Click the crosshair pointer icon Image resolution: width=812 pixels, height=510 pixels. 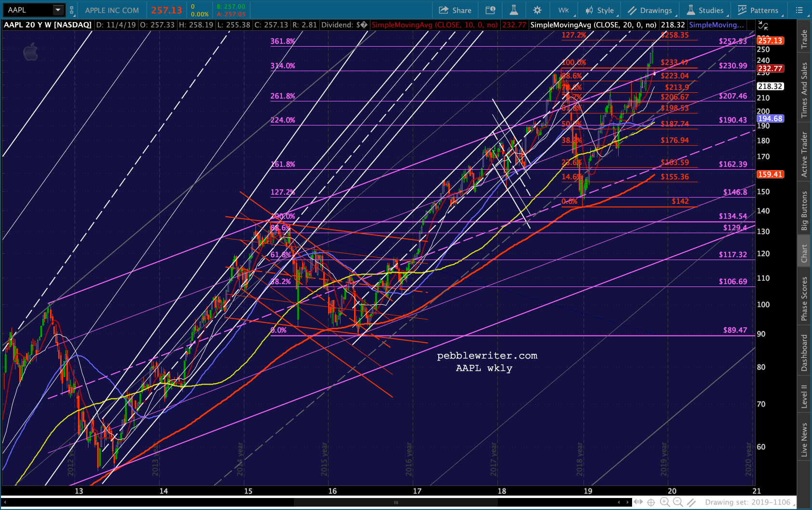point(651,502)
